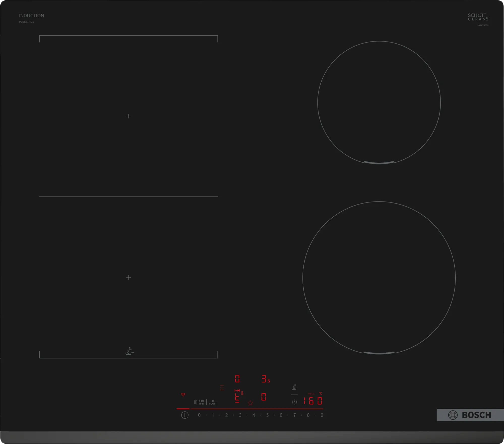The height and width of the screenshot is (444, 504).
Task: Tap the larger front right cooking ring
Action: 379,278
